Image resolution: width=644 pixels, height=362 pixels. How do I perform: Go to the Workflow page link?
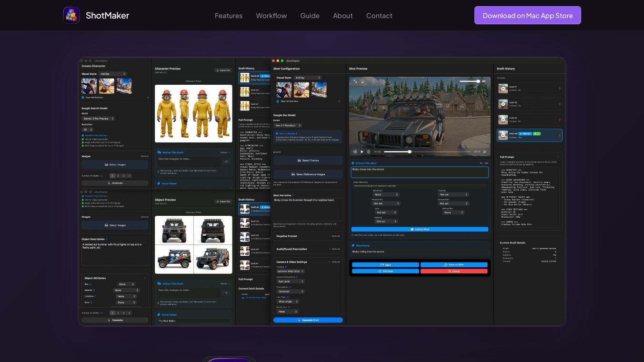pos(272,16)
